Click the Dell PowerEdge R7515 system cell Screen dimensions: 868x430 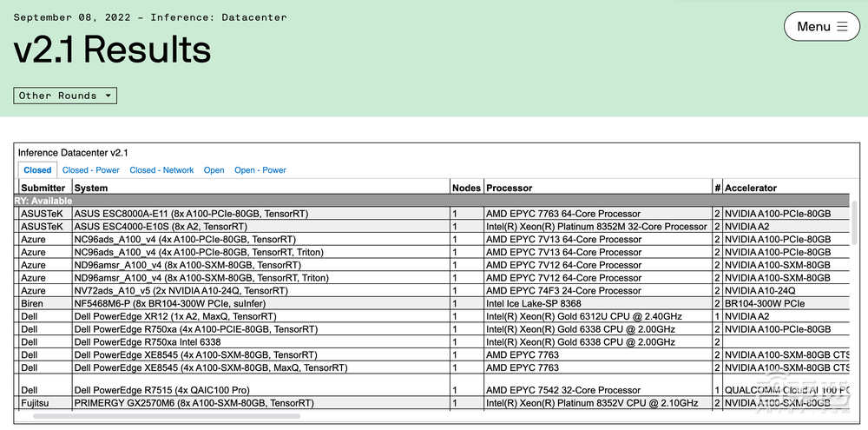(161, 390)
